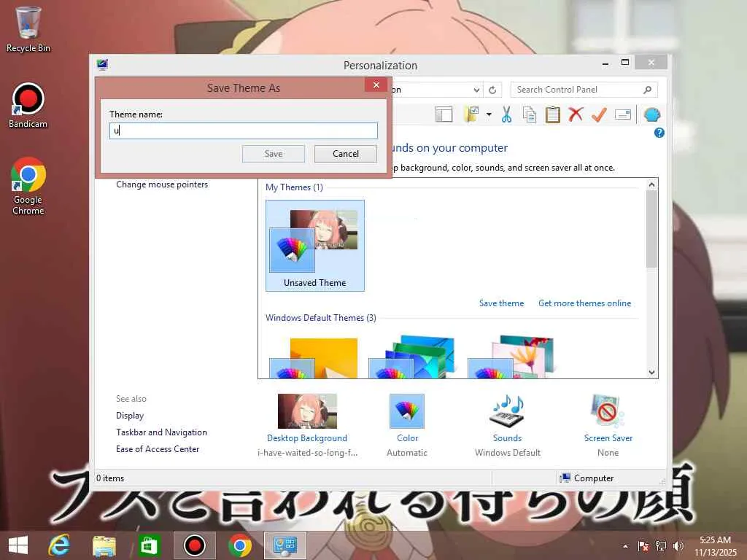Click the Windows Default Themes (3) heading

321,318
